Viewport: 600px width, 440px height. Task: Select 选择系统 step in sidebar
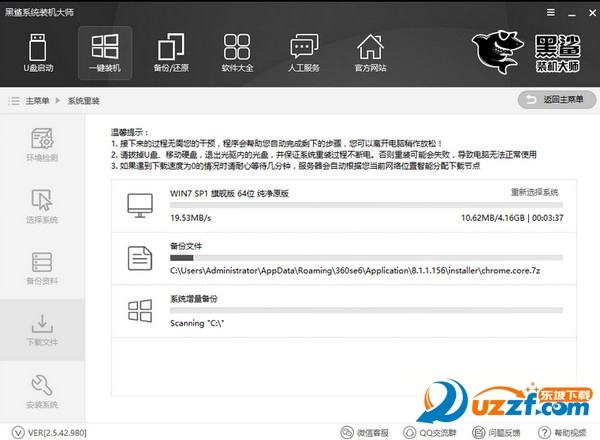(x=42, y=207)
